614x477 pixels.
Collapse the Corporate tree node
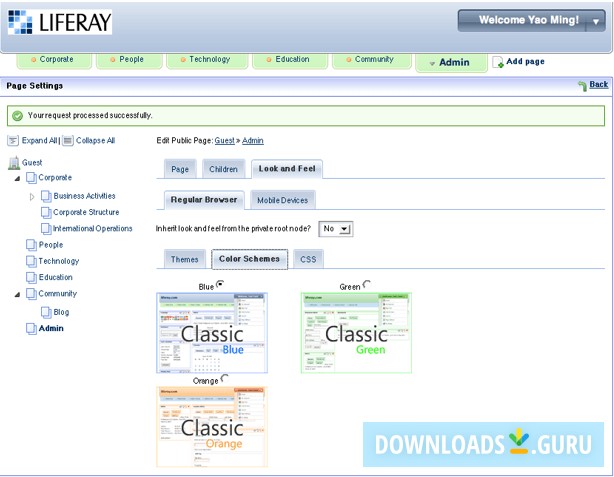(17, 179)
